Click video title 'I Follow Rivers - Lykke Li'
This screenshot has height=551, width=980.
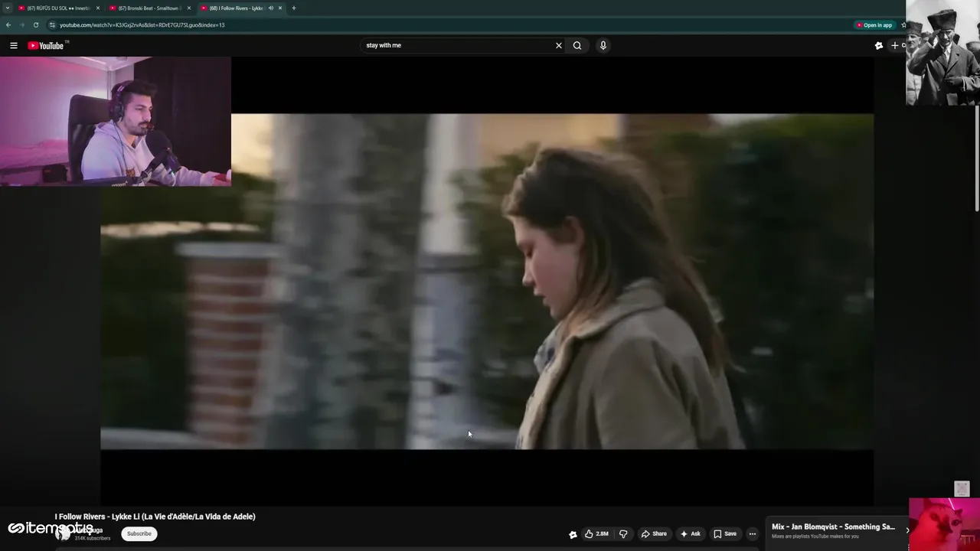click(155, 517)
